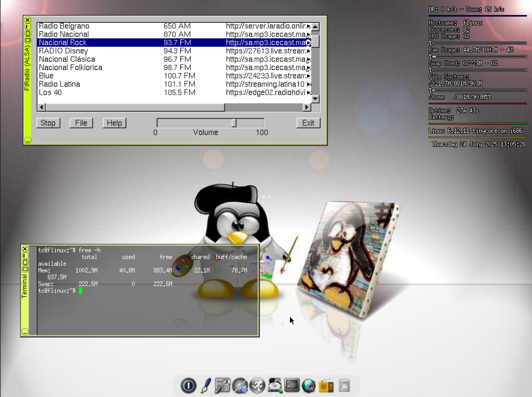Image resolution: width=532 pixels, height=397 pixels.
Task: Launch the yellow radio dock icon
Action: pyautogui.click(x=326, y=385)
